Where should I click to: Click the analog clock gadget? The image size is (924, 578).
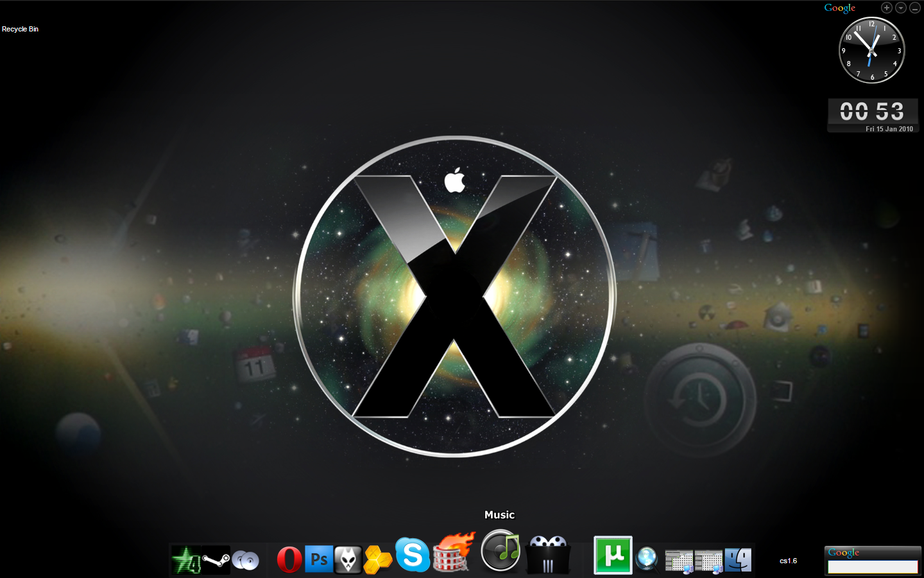point(872,50)
